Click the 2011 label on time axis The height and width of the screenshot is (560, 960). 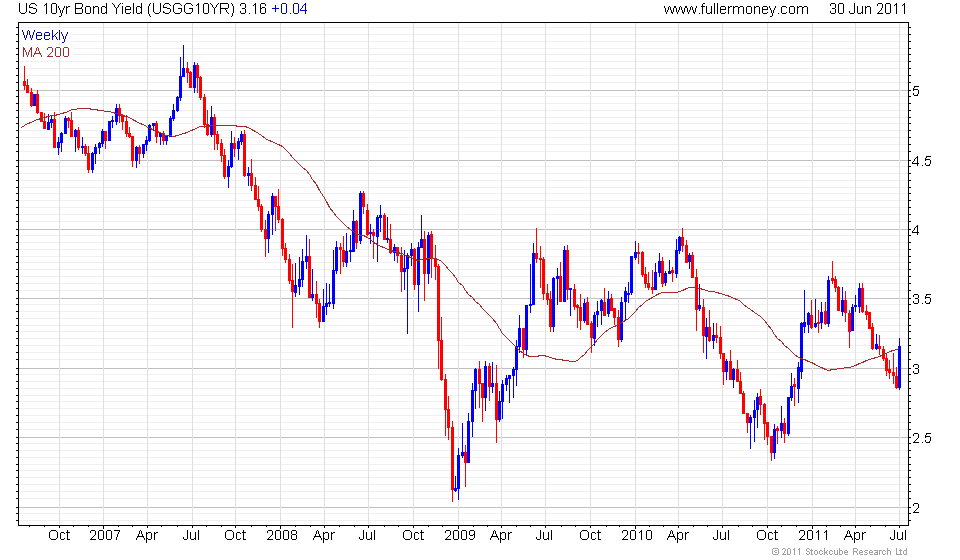tap(813, 536)
